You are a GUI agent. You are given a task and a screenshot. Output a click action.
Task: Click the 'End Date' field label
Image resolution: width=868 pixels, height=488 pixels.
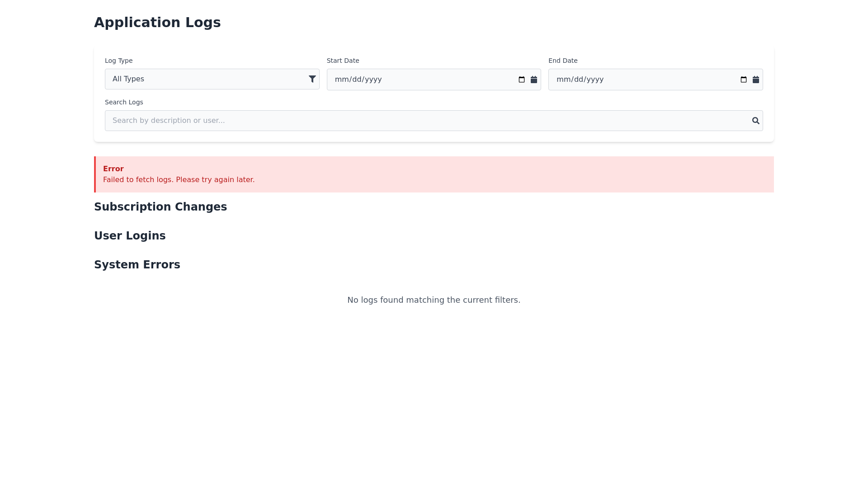pyautogui.click(x=563, y=61)
